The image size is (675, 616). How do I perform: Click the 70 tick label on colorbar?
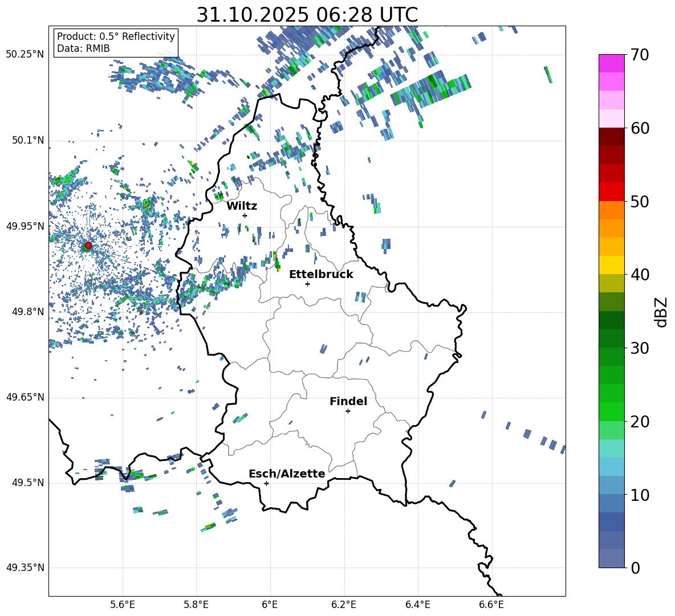coord(640,55)
